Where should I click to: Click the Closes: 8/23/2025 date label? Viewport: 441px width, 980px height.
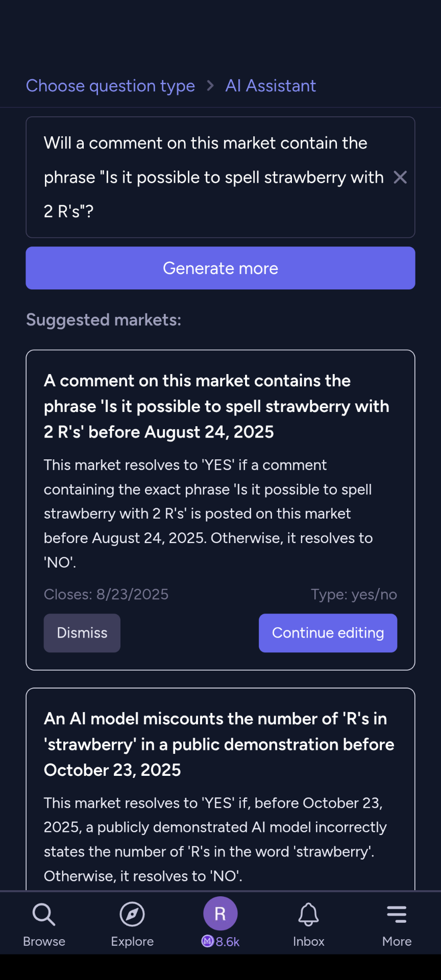pos(106,594)
